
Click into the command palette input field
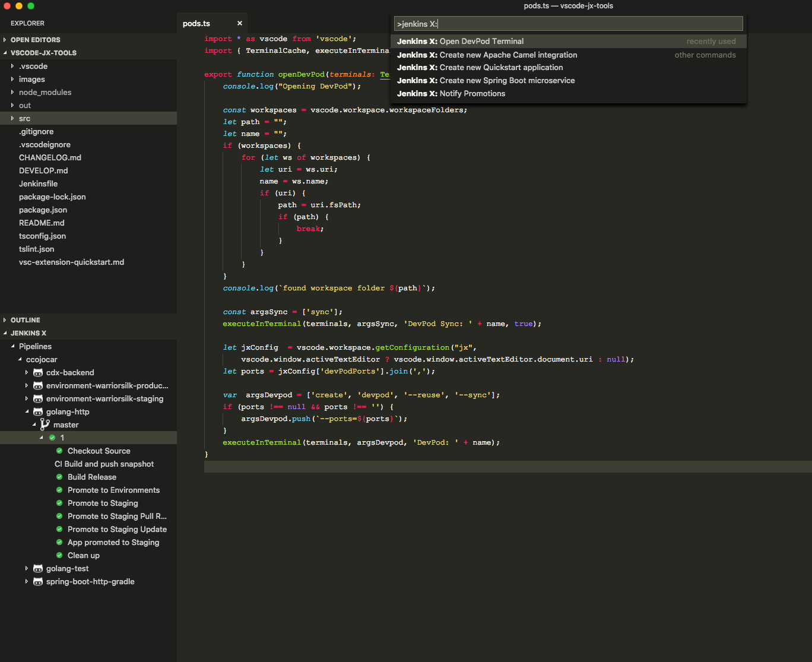[x=569, y=24]
